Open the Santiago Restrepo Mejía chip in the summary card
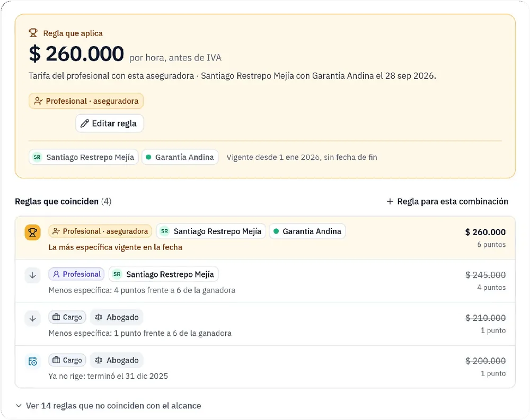This screenshot has width=530, height=420. [x=84, y=157]
